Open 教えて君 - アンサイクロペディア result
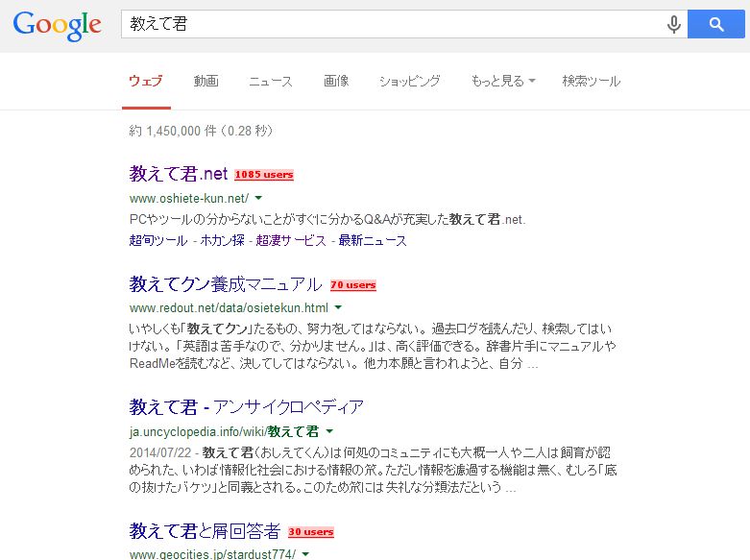Viewport: 750px width, 560px height. [x=247, y=407]
